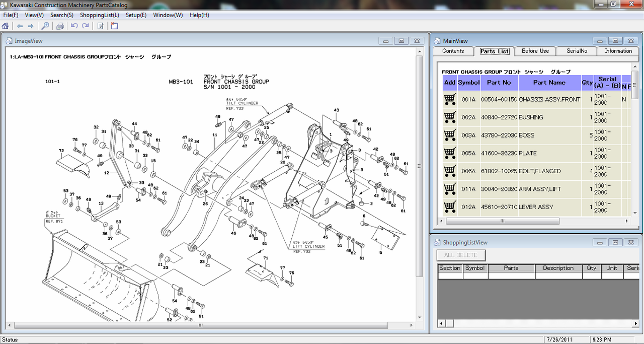This screenshot has width=644, height=344.
Task: Click the notepad edit toolbar icon
Action: pyautogui.click(x=101, y=26)
